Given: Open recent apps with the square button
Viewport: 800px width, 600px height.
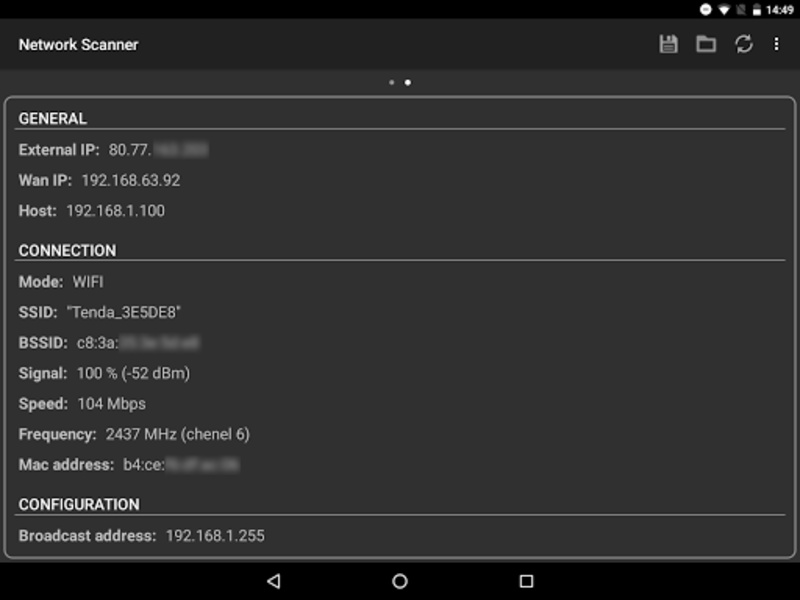Looking at the screenshot, I should (526, 581).
